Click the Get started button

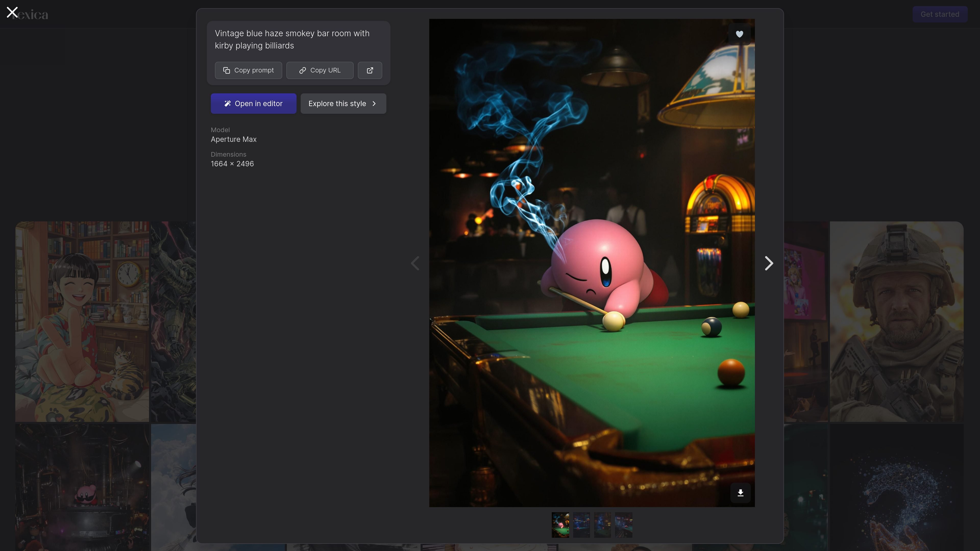click(940, 15)
